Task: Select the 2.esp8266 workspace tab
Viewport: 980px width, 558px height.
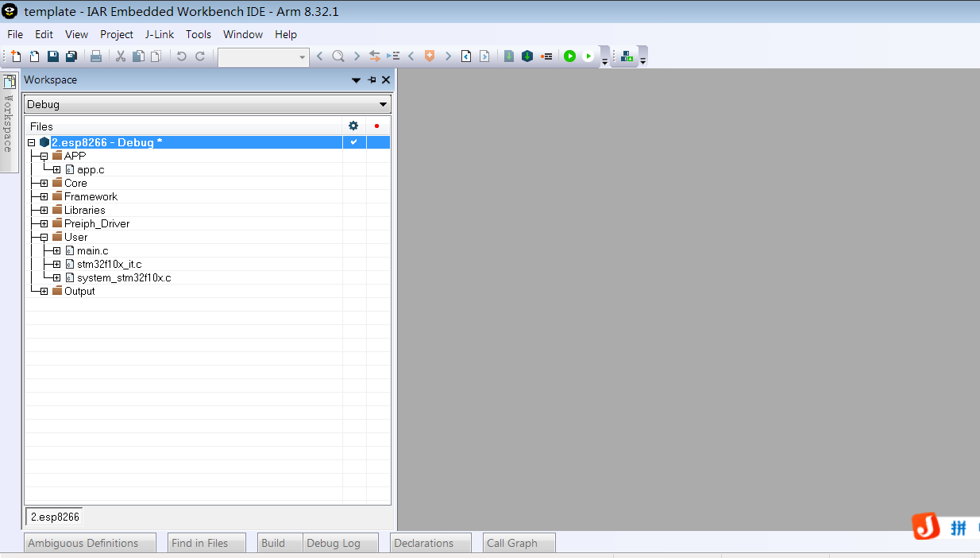Action: (x=55, y=517)
